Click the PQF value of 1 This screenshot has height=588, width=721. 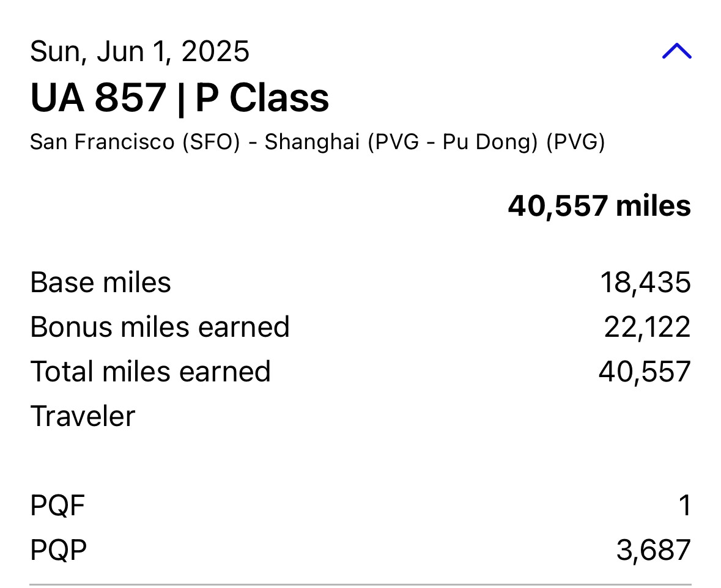[x=685, y=505]
